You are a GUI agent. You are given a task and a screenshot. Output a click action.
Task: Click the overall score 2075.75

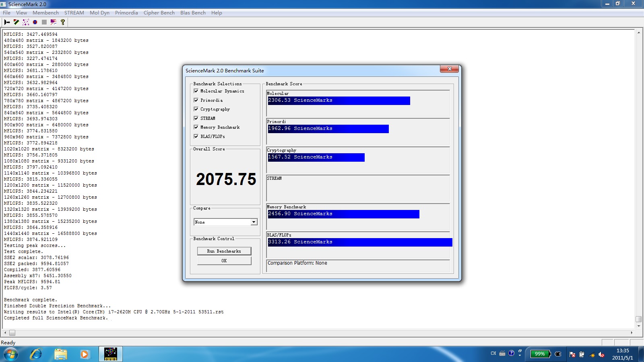point(226,179)
